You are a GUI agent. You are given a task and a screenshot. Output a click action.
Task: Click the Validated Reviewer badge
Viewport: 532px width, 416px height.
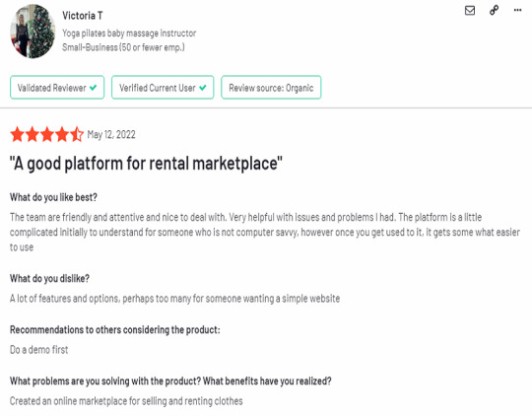pyautogui.click(x=57, y=88)
